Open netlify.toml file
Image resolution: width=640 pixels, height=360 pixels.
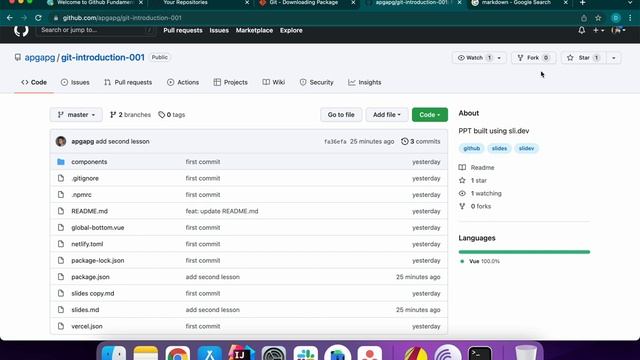(x=87, y=244)
